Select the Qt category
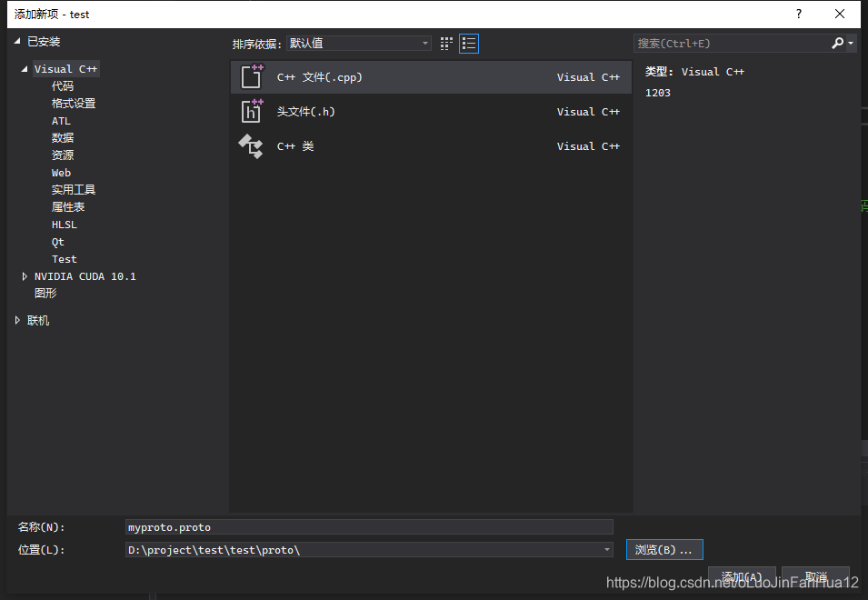Screen dimensions: 868x600 (57, 242)
